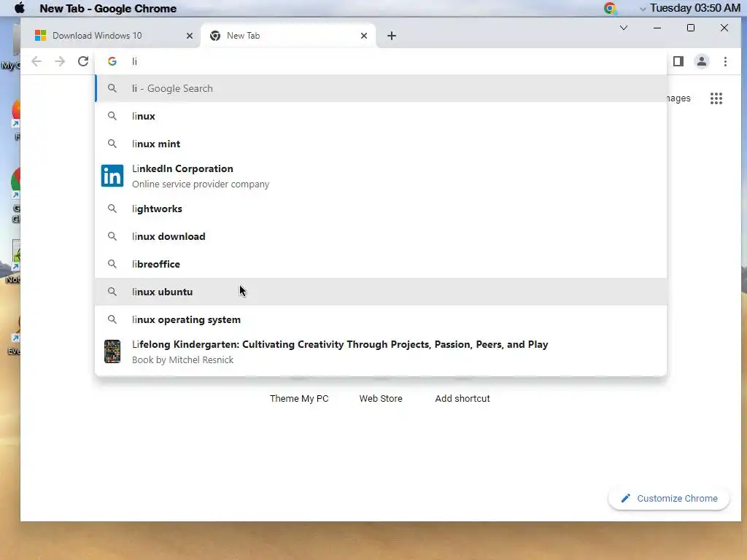Toggle the Chrome side panel icon
The height and width of the screenshot is (560, 747).
(678, 61)
